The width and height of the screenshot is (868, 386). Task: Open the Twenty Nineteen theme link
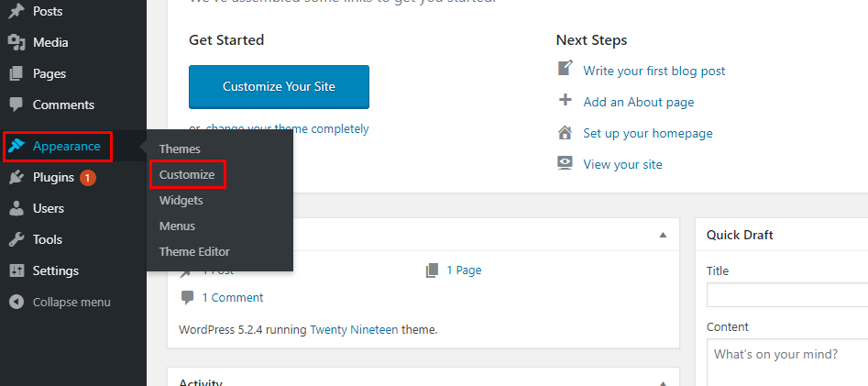click(x=354, y=330)
